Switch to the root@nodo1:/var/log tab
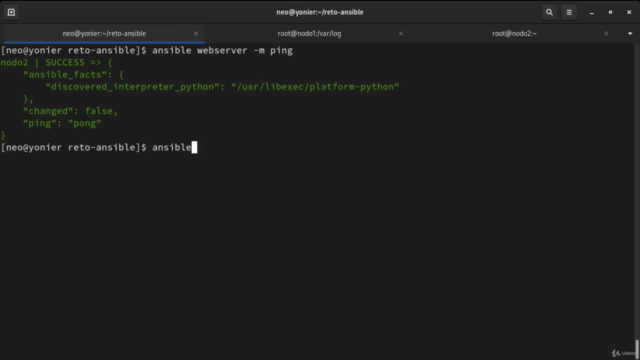640x360 pixels. click(x=309, y=33)
